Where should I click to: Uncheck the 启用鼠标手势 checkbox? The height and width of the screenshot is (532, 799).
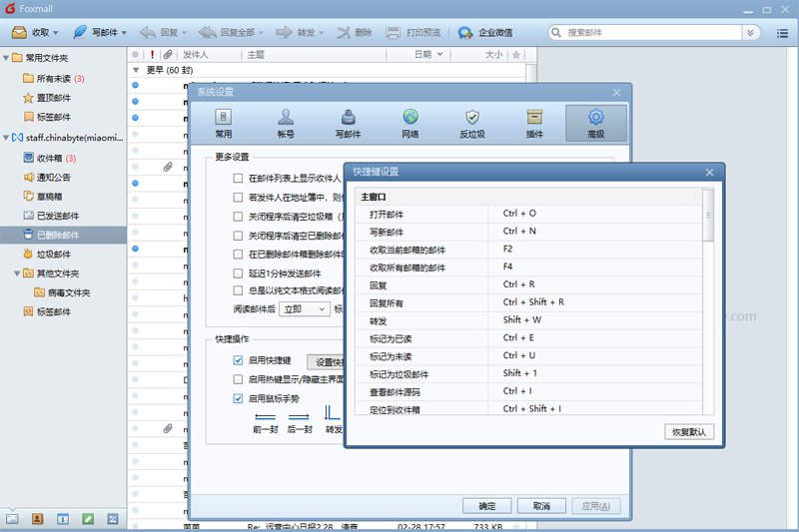[238, 398]
